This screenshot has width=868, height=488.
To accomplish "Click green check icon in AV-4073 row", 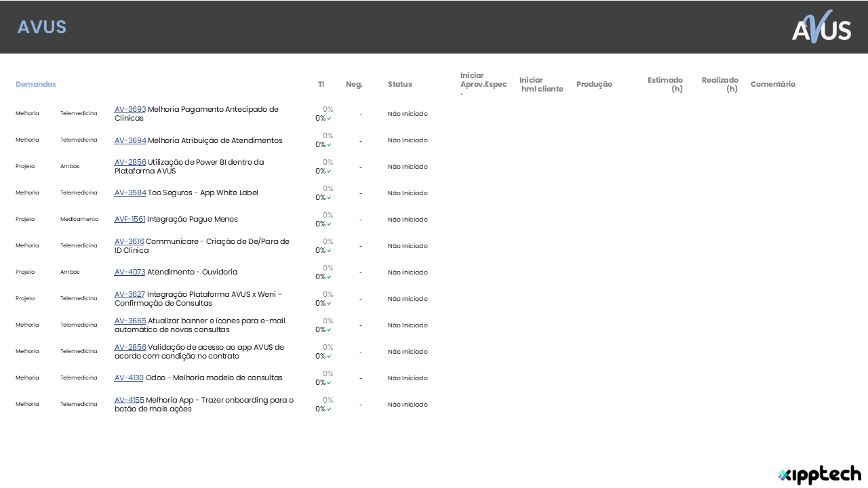I will (x=329, y=277).
